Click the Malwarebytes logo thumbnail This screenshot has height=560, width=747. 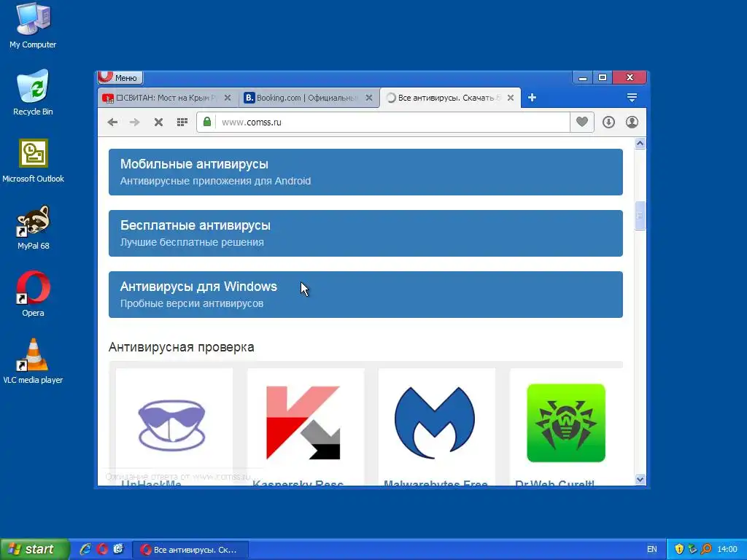(435, 423)
